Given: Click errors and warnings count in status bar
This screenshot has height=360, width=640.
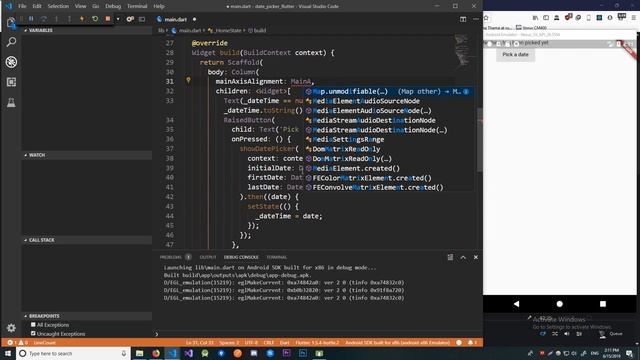Looking at the screenshot, I should click(x=17, y=342).
